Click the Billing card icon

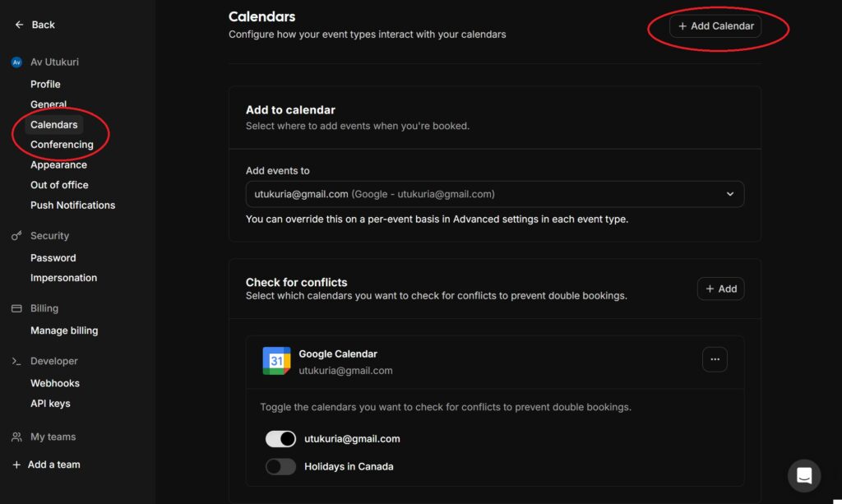pos(16,308)
